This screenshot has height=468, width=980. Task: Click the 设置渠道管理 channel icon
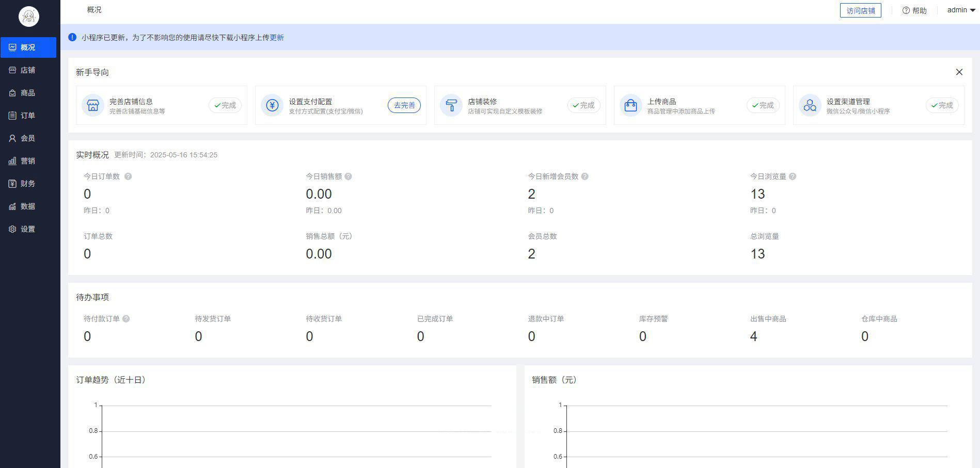click(810, 105)
